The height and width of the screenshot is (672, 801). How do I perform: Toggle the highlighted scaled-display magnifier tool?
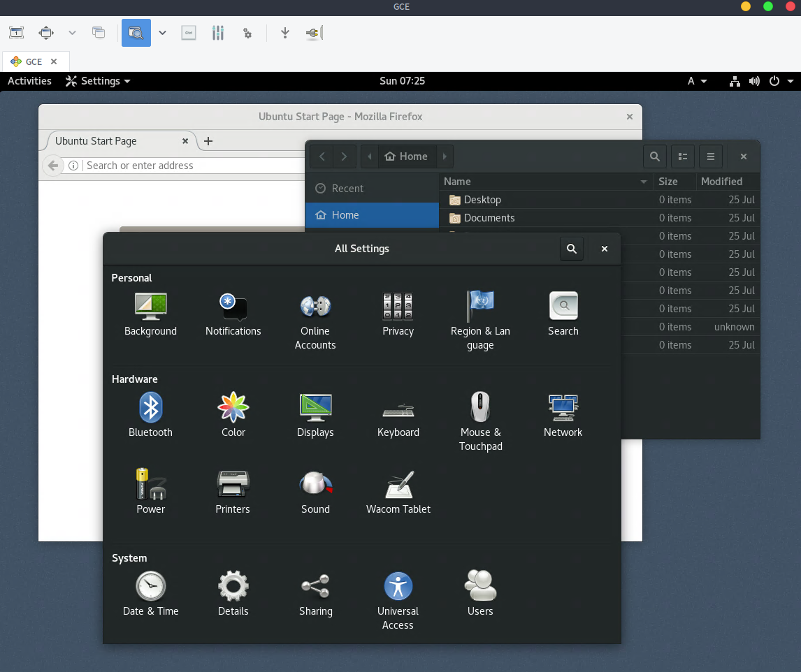pos(136,33)
